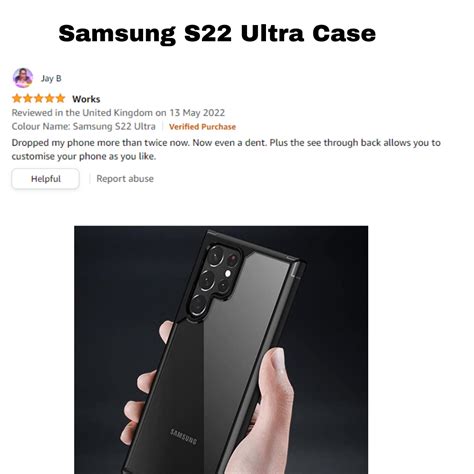This screenshot has height=474, width=474.
Task: Select the five-star rating icons
Action: click(x=39, y=98)
